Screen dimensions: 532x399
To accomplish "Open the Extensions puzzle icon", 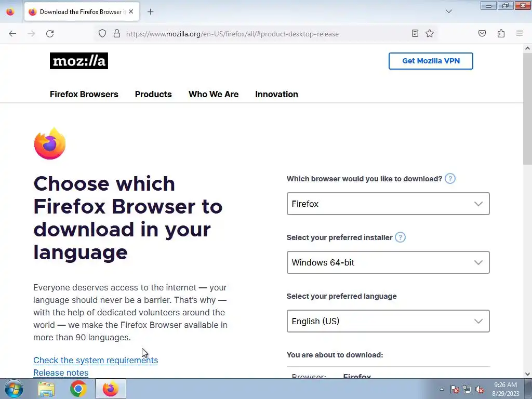I will pyautogui.click(x=501, y=33).
